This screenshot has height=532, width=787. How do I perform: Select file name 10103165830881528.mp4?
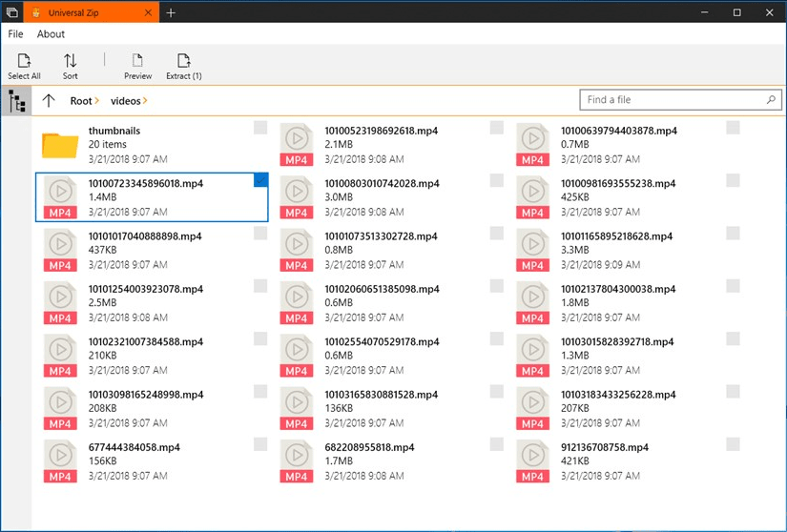point(382,395)
